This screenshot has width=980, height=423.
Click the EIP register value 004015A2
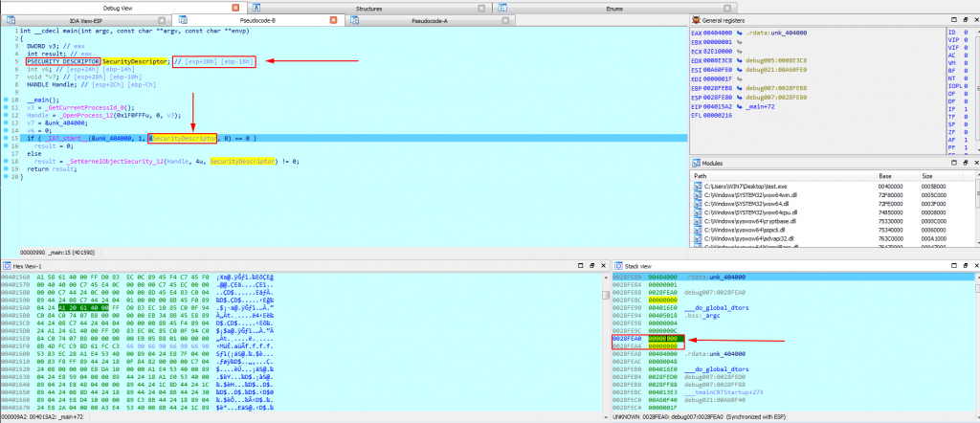point(720,107)
